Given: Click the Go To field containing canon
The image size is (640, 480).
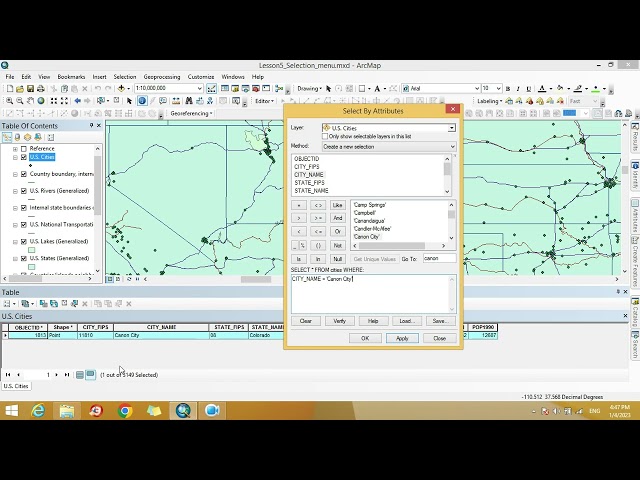Looking at the screenshot, I should click(439, 258).
